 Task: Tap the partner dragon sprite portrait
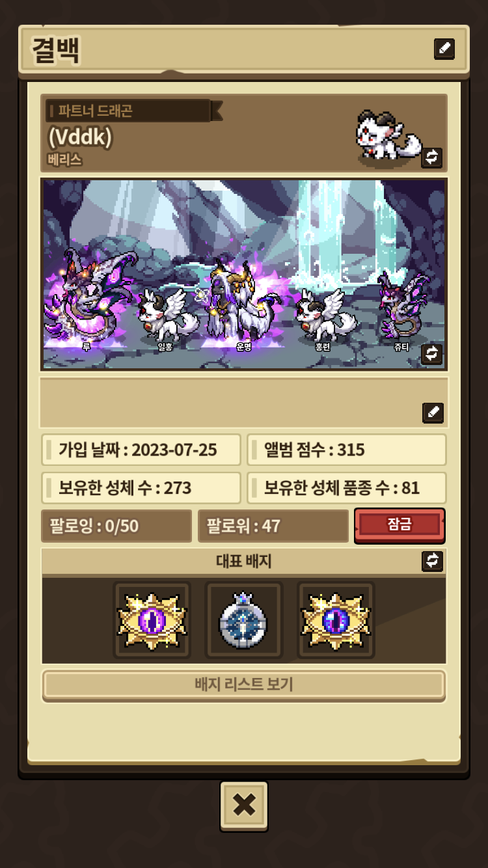(x=388, y=137)
